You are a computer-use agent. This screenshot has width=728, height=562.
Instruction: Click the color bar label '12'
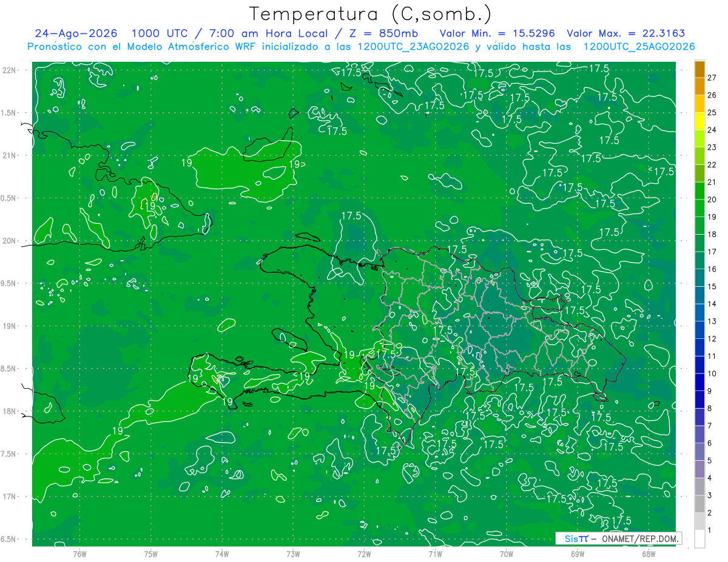(x=712, y=338)
